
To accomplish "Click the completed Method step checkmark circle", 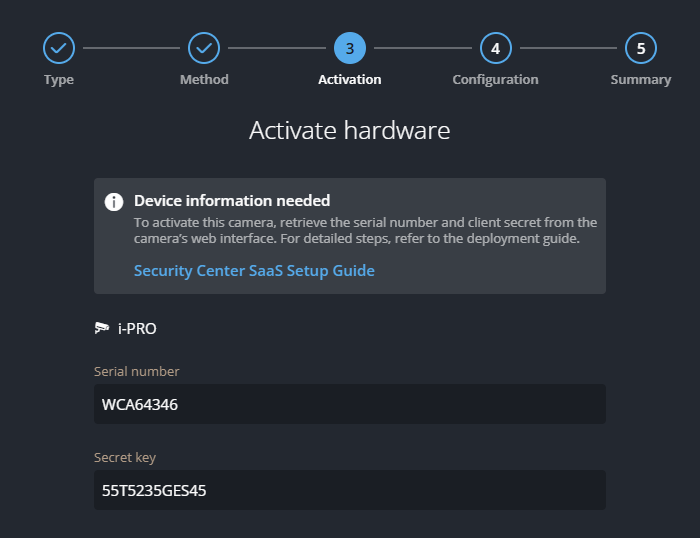I will tap(204, 47).
